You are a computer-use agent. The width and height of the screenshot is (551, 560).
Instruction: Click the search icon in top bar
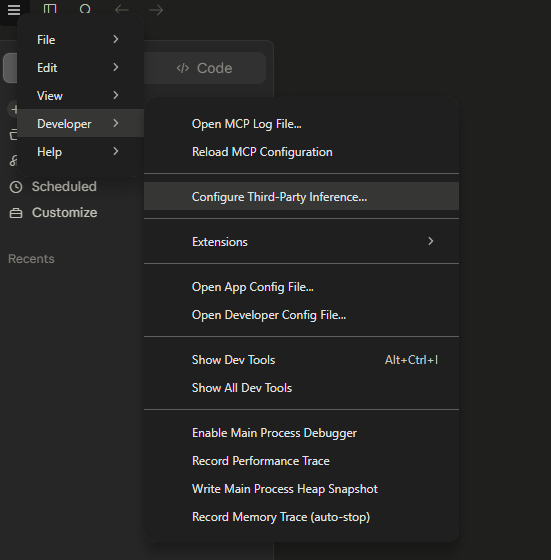[85, 9]
